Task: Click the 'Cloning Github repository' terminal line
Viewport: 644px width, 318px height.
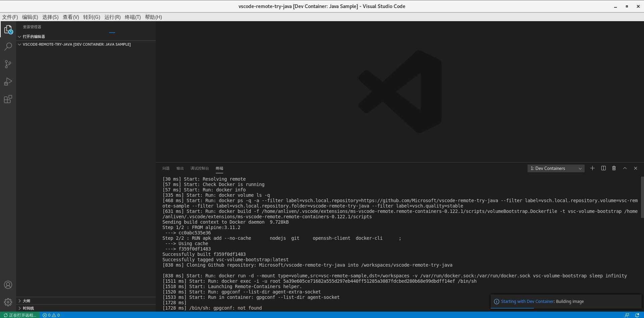Action: 307,265
